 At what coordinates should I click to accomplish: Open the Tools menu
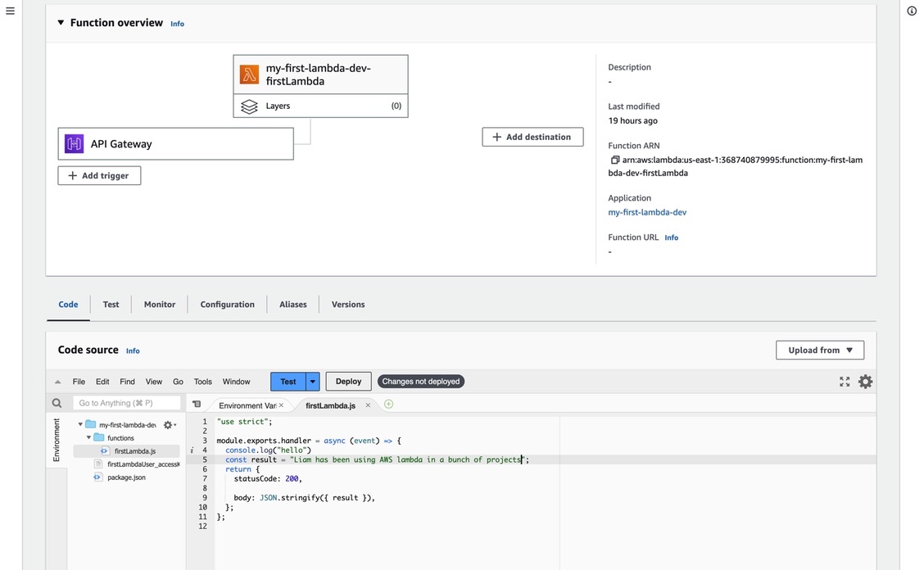point(202,382)
